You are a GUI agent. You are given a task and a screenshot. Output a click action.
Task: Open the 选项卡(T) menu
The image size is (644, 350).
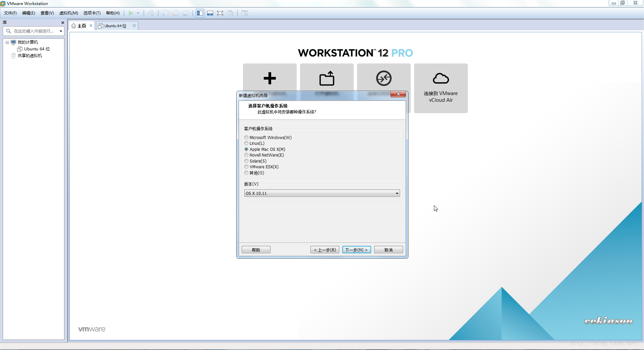(x=92, y=13)
